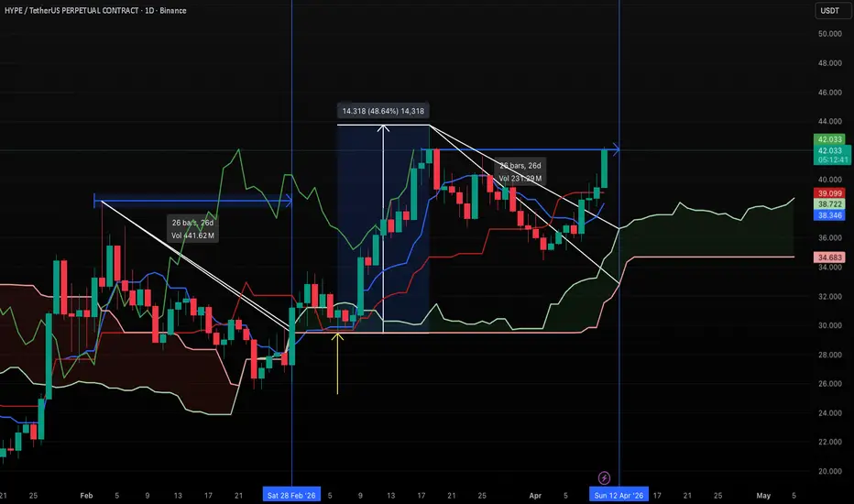Click the 20.000 price axis value
Viewport: 854px width, 504px height.
829,471
